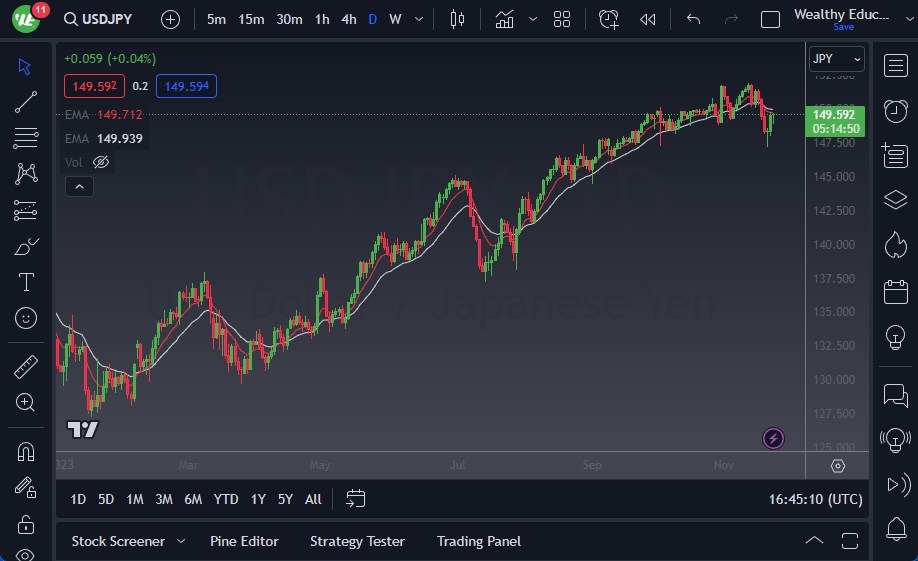Switch to the Pine Editor tab
This screenshot has width=918, height=561.
(x=244, y=541)
